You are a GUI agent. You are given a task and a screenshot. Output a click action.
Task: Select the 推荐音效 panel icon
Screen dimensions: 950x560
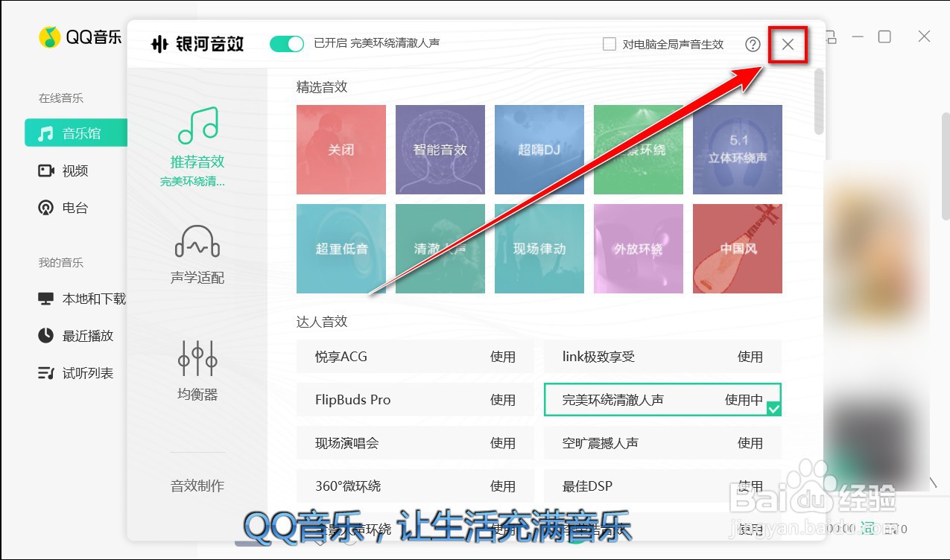coord(196,130)
